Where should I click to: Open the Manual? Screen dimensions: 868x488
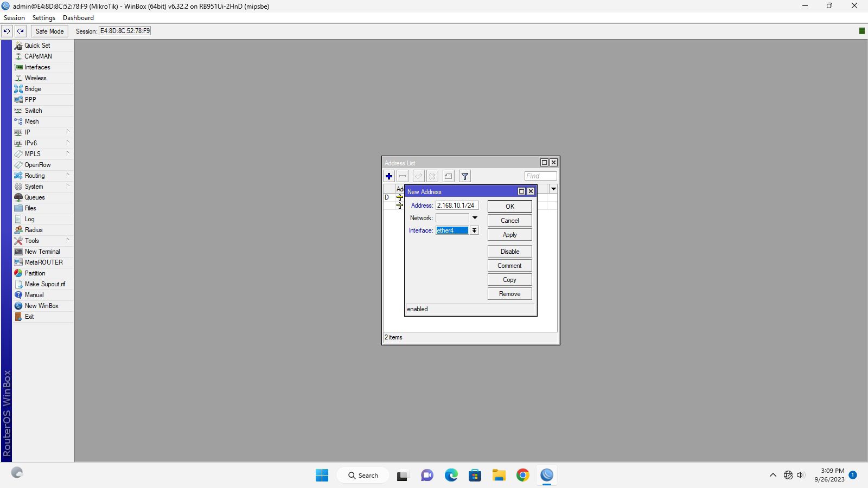pyautogui.click(x=43, y=295)
